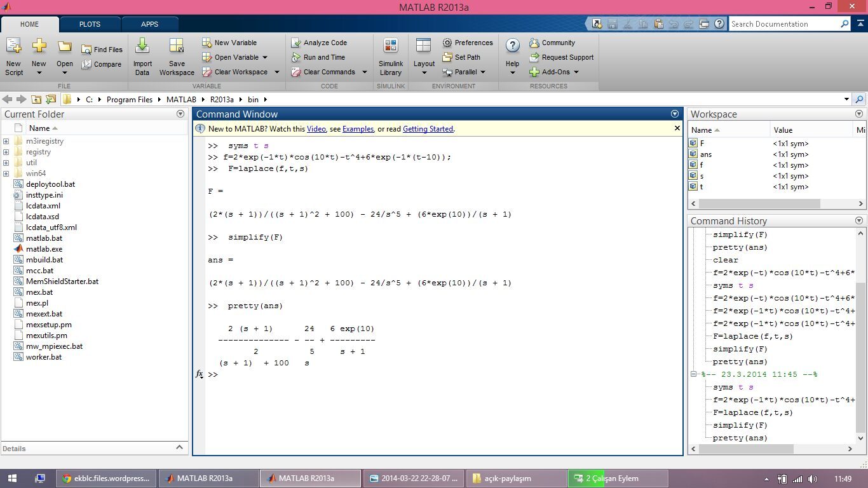Click Analyze Code
This screenshot has height=488, width=868.
[x=319, y=43]
